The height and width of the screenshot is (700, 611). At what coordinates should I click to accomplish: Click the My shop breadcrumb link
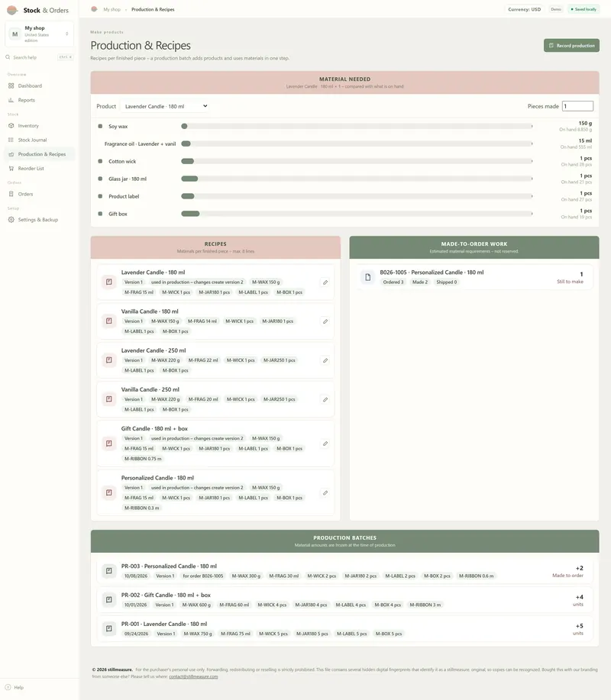coord(112,9)
